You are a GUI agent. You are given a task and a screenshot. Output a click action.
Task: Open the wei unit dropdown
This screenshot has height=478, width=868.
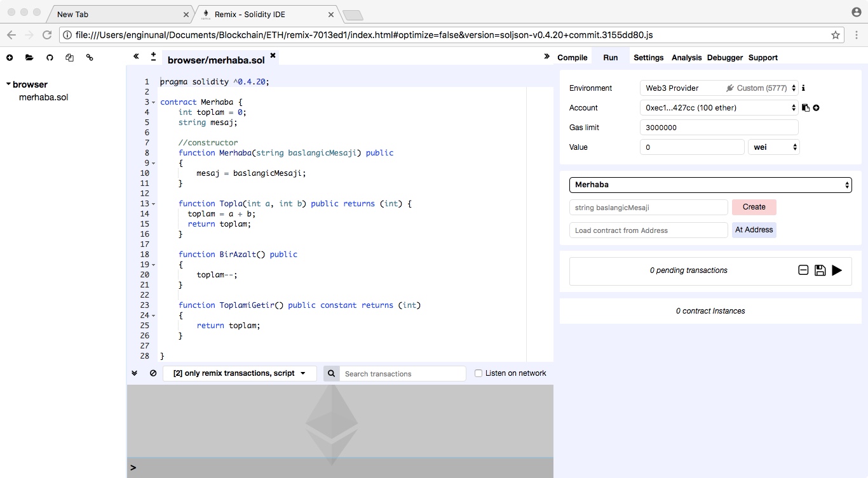point(774,147)
